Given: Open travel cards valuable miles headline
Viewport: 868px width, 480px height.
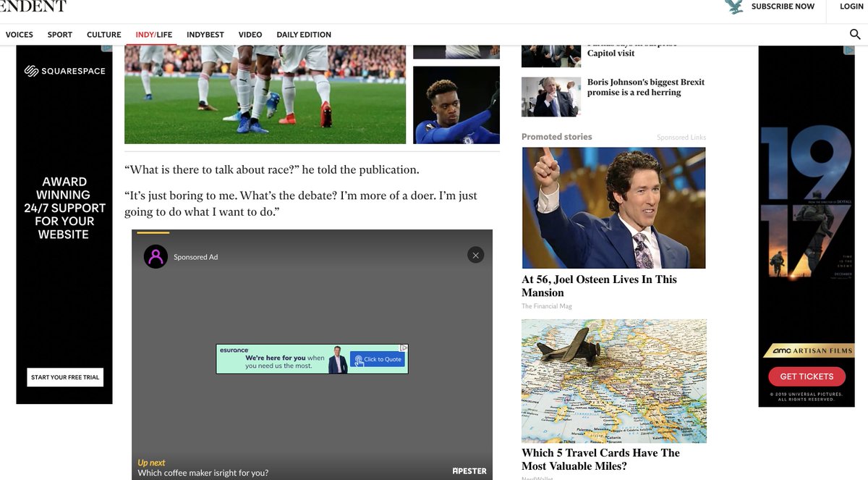Looking at the screenshot, I should click(x=600, y=460).
